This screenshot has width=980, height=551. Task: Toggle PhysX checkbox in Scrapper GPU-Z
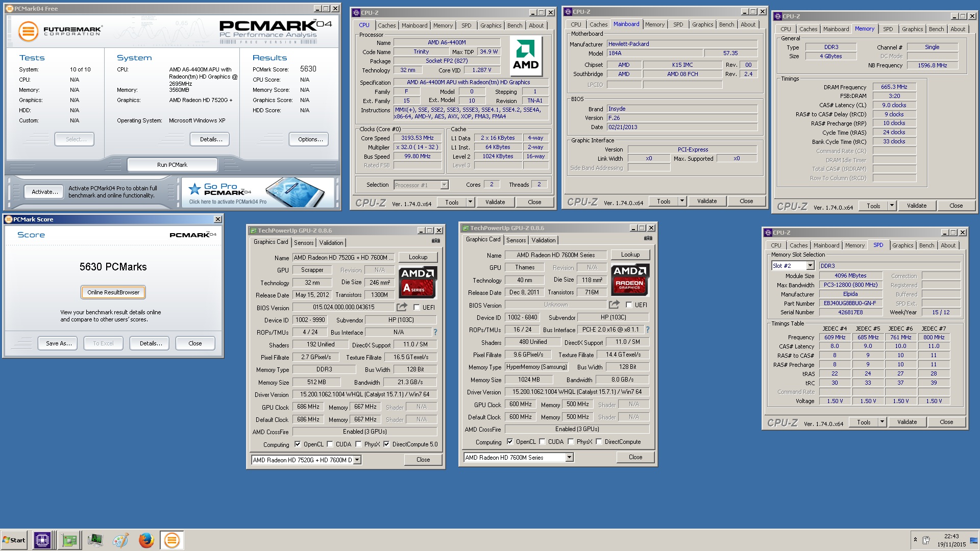tap(358, 444)
